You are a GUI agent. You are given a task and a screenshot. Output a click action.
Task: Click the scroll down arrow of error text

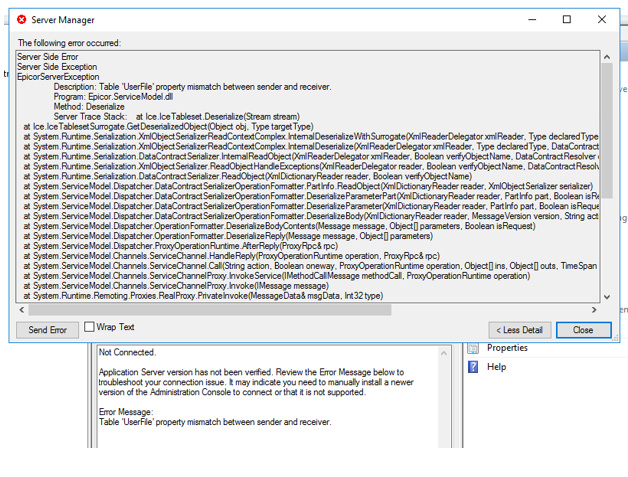tap(607, 297)
